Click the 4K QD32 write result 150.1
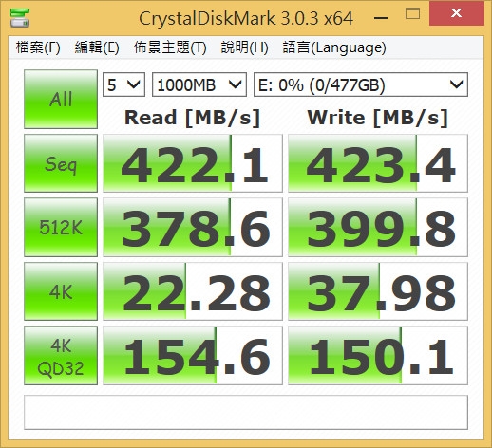The width and height of the screenshot is (492, 448). point(378,356)
